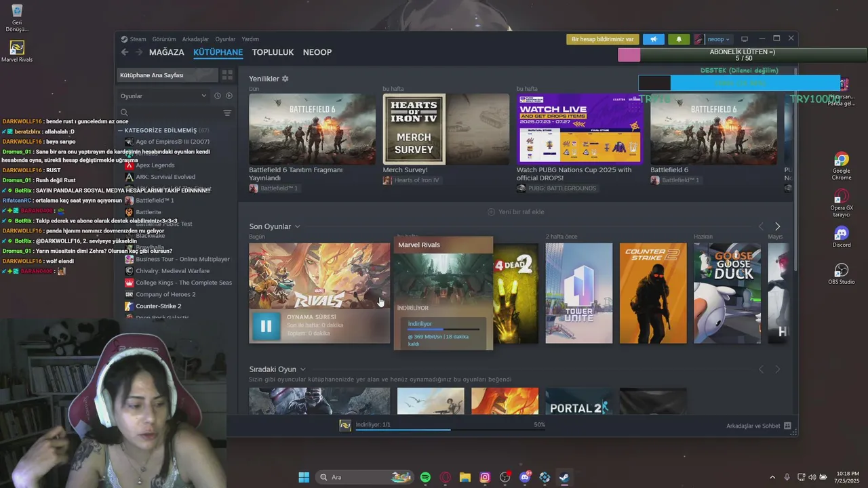The height and width of the screenshot is (488, 868).
Task: Open Steam announcements megaphone button
Action: click(x=654, y=39)
